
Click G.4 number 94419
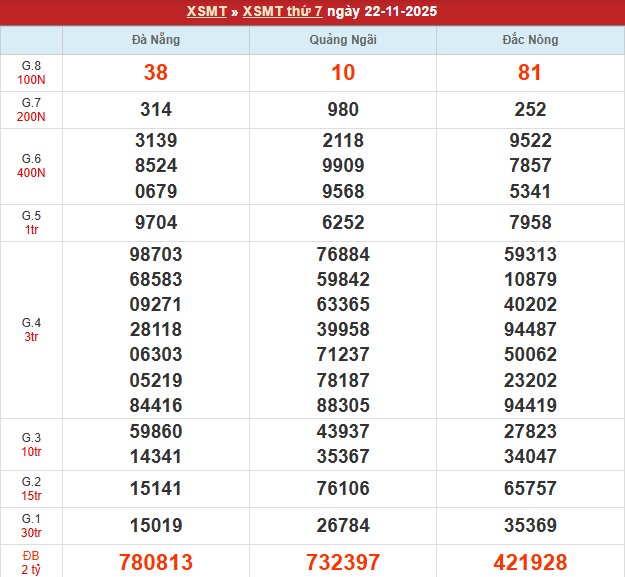[530, 405]
